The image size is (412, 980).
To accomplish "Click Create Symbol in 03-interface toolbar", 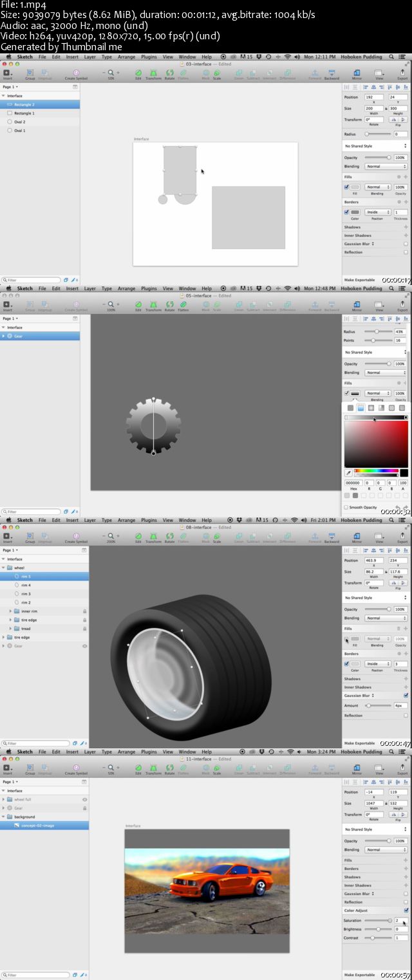I will 77,73.
